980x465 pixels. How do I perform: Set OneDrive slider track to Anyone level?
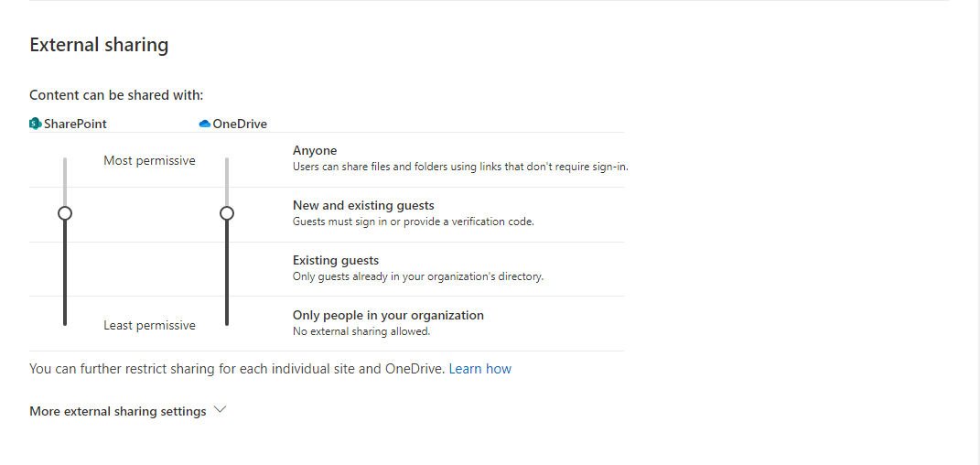227,160
